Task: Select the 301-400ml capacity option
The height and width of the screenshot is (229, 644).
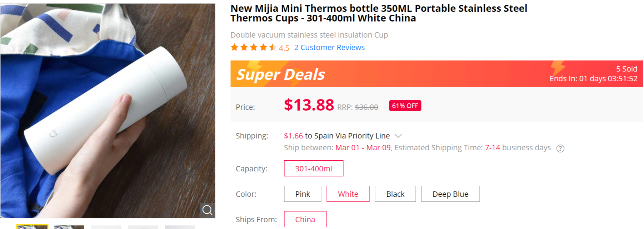Action: pyautogui.click(x=313, y=168)
